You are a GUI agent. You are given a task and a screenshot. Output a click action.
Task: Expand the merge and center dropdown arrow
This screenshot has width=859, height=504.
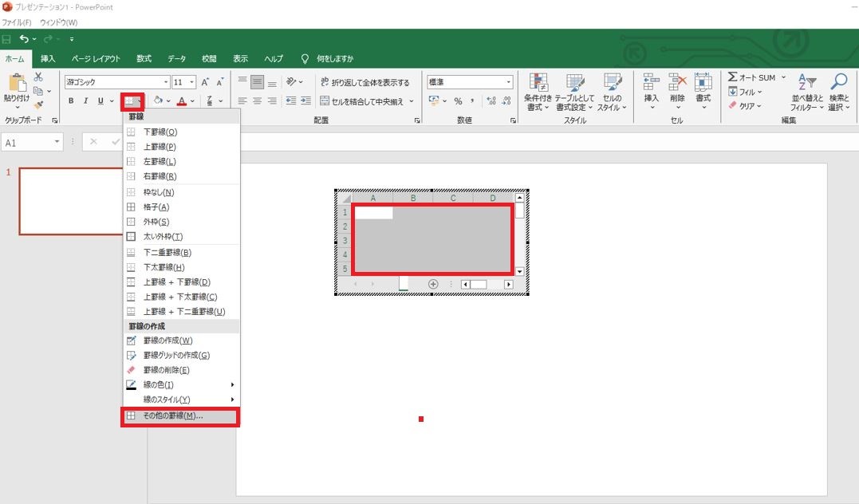[412, 101]
